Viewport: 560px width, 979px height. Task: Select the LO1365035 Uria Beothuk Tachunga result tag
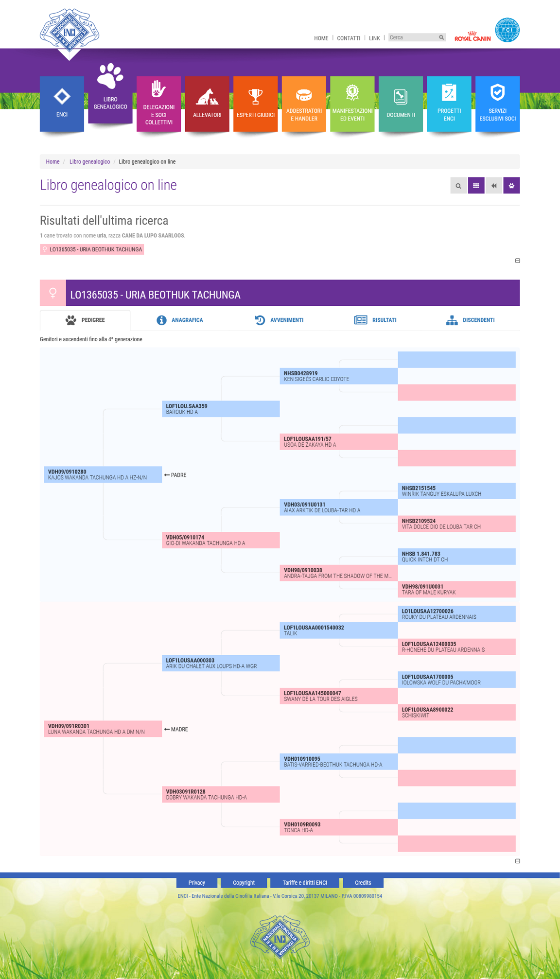[92, 249]
